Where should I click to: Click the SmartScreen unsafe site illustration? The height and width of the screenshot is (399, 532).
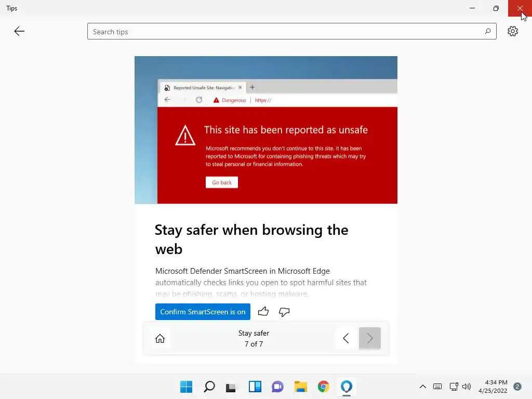click(x=265, y=130)
